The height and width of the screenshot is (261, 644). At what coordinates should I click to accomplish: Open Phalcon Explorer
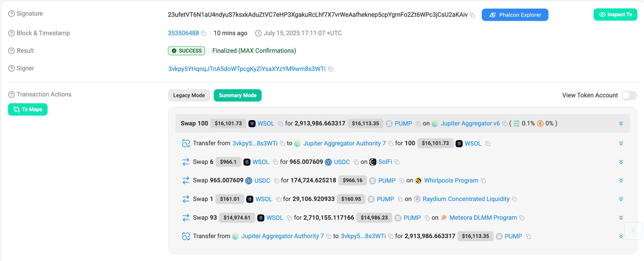515,15
